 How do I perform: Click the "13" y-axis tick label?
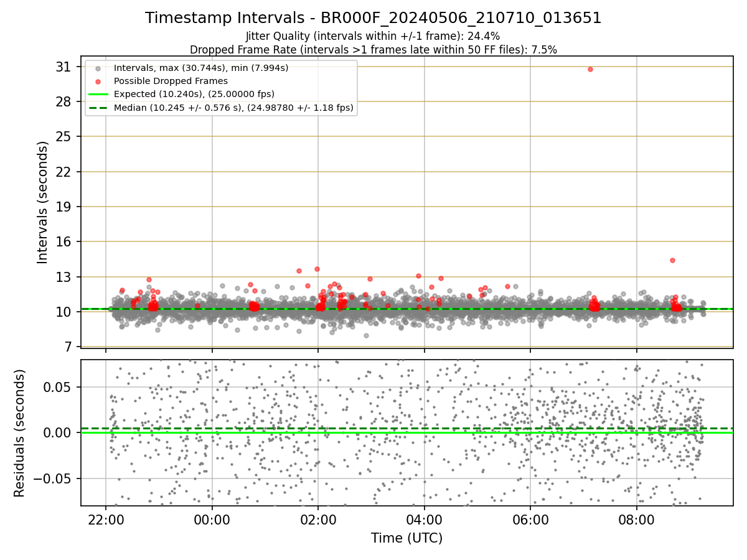point(64,277)
